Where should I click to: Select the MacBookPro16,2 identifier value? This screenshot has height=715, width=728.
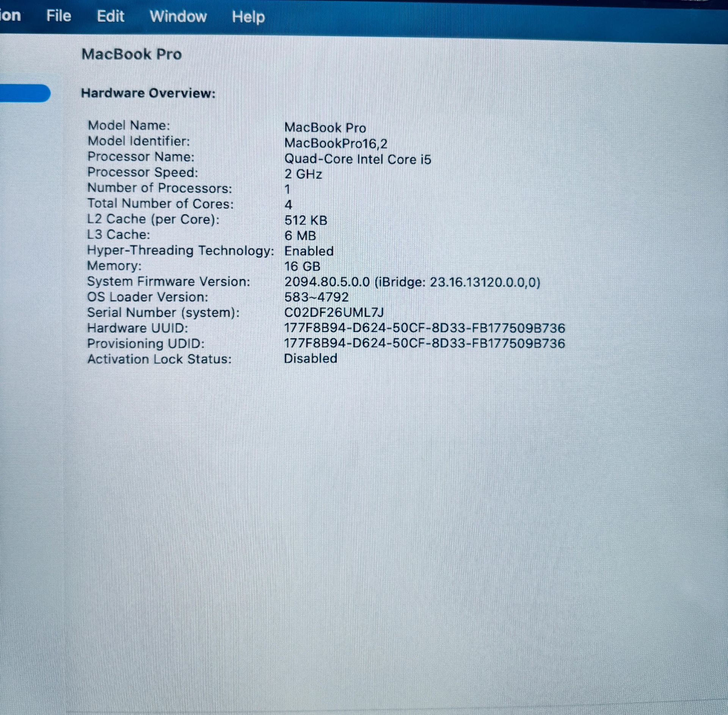tap(336, 143)
